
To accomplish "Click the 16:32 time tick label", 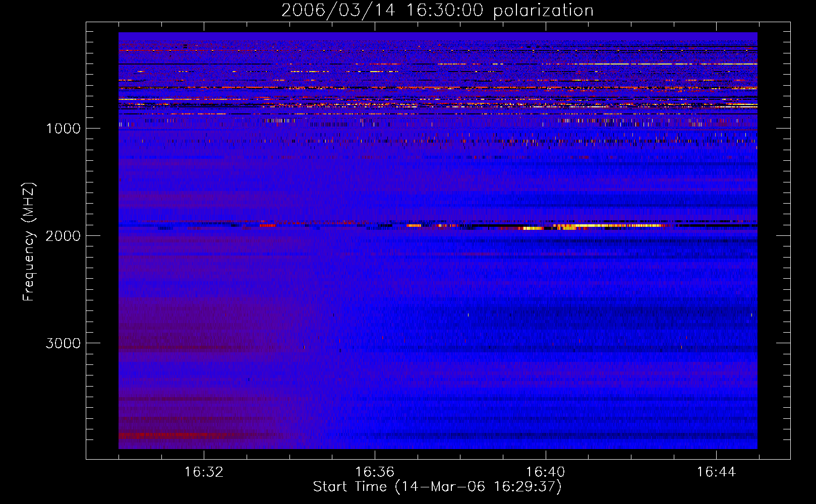I will [204, 472].
